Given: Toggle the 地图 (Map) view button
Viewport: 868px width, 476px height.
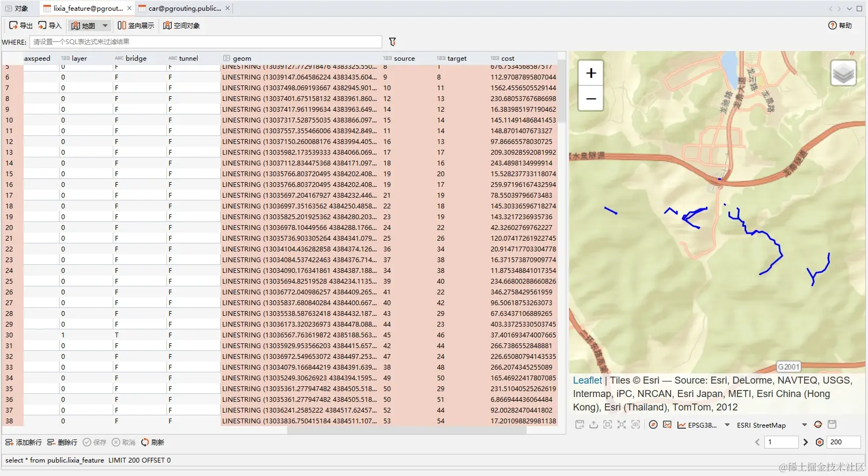Looking at the screenshot, I should coord(83,25).
